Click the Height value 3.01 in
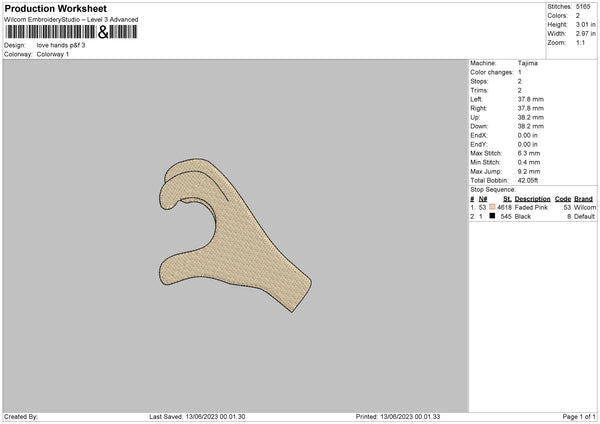 pos(585,24)
